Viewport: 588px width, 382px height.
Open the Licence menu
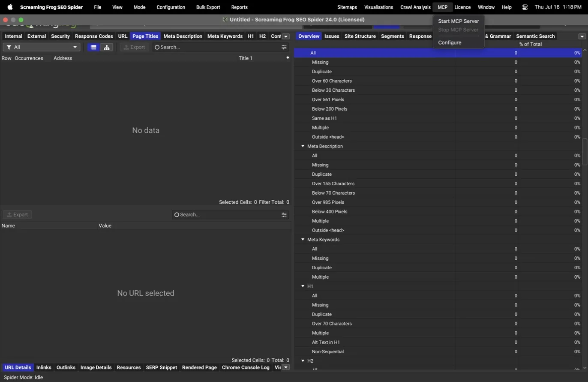tap(462, 7)
